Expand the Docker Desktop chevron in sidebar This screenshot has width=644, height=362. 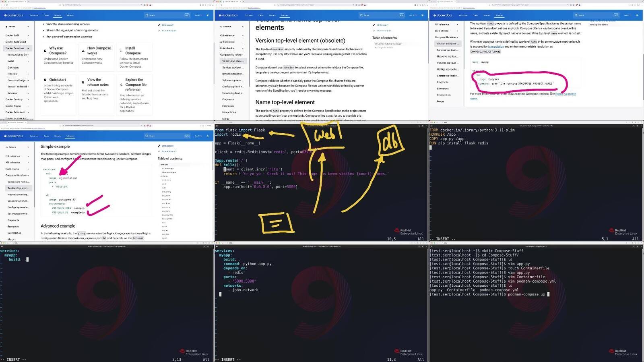pyautogui.click(x=28, y=99)
